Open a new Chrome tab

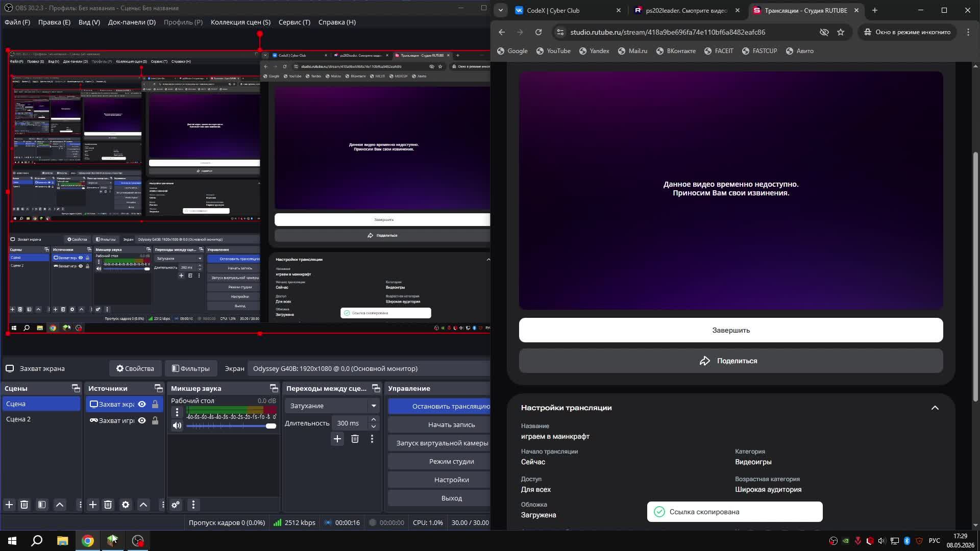[x=875, y=10]
